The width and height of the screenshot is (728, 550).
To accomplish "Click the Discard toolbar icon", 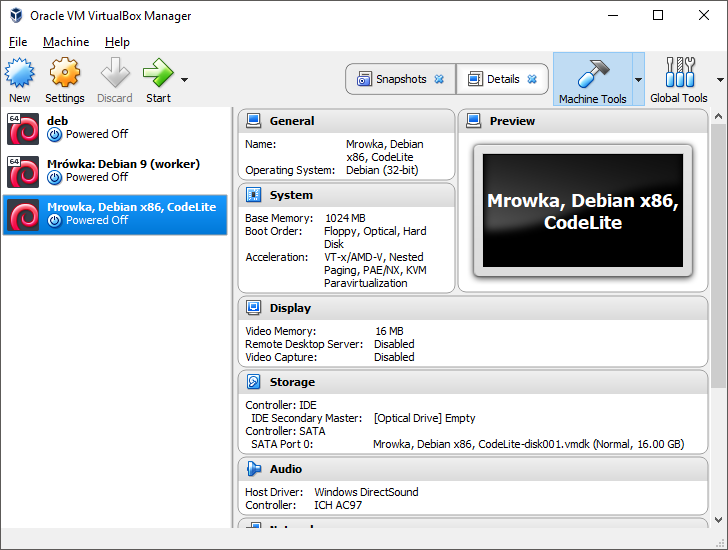I will [115, 73].
